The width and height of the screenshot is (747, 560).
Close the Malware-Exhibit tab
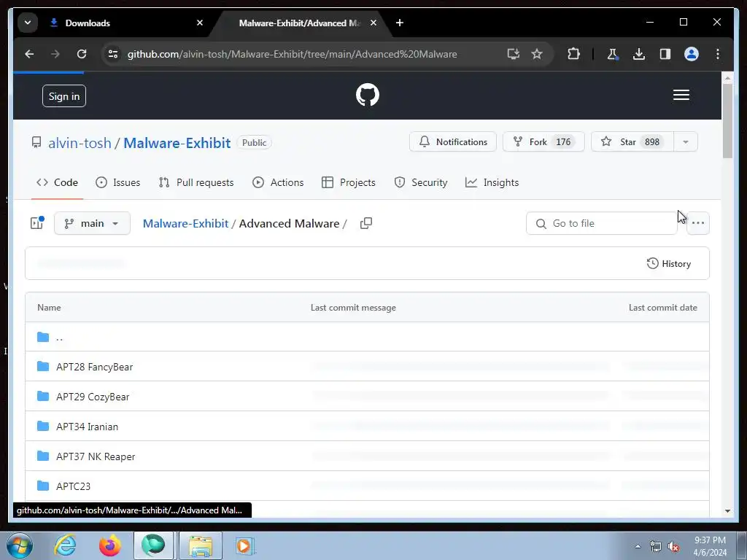tap(373, 23)
